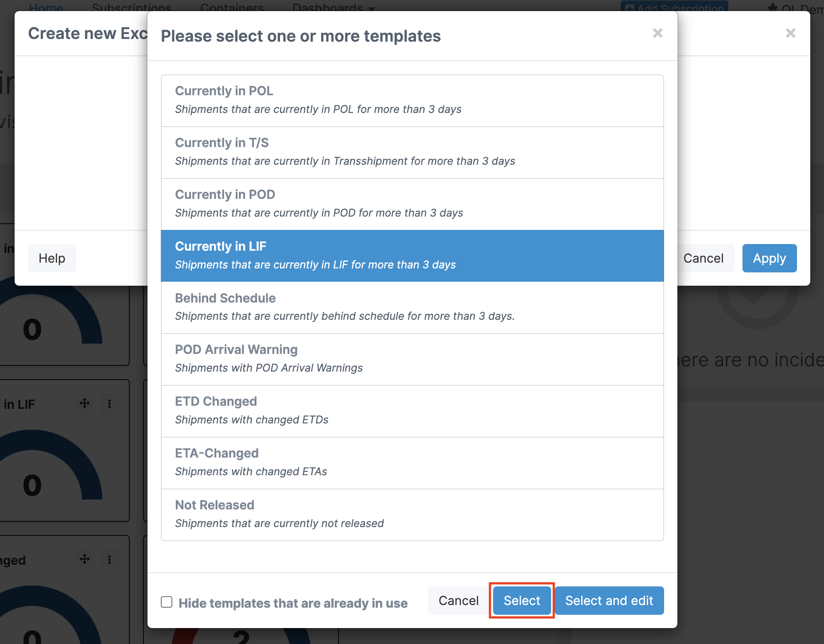Close the Create new Exception dialog
824x644 pixels.
[x=790, y=33]
